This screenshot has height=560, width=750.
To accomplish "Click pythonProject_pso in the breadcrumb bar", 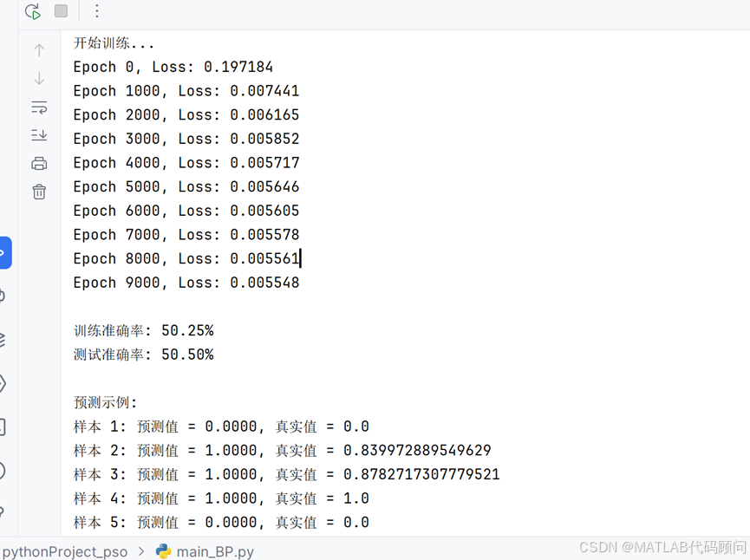I will tap(65, 551).
